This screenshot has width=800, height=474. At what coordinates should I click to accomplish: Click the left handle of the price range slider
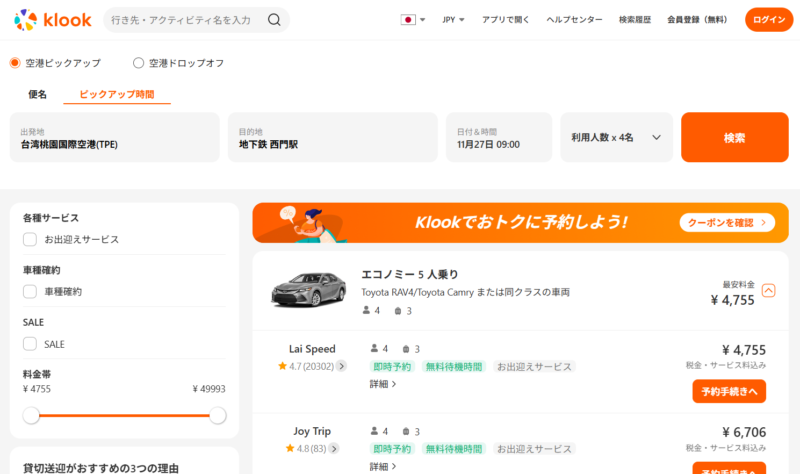coord(31,415)
